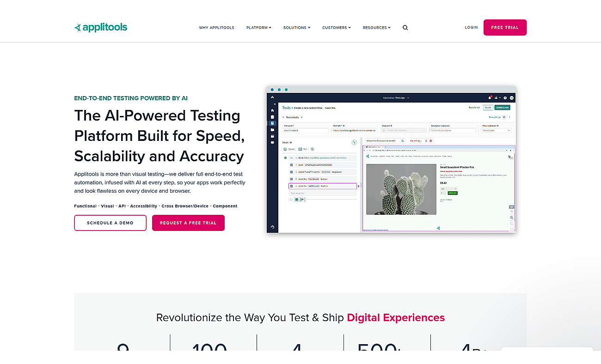Click the folder icon in screenshot sidebar

[272, 130]
